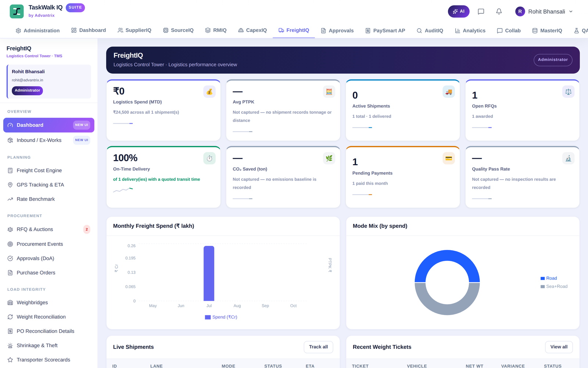Click View all weight tickets
588x368 pixels.
click(559, 347)
